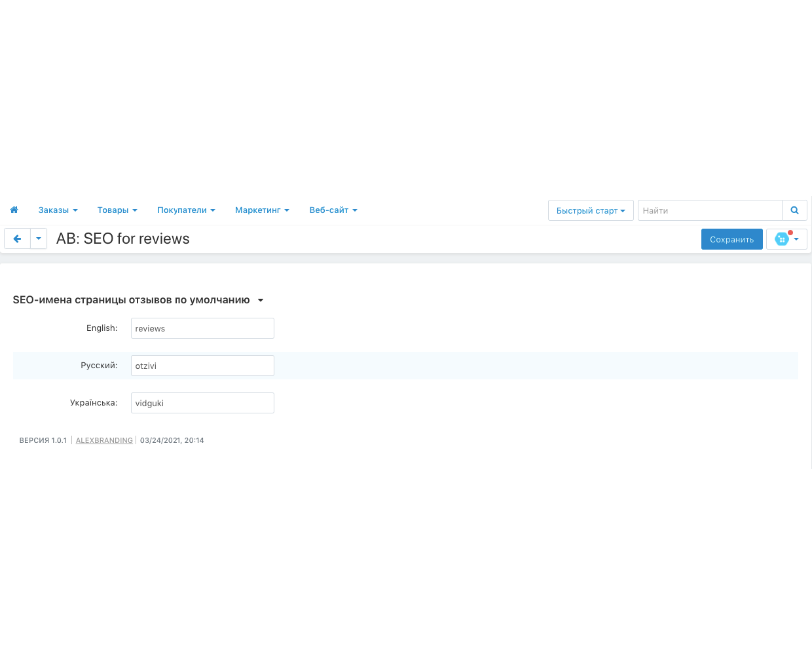The width and height of the screenshot is (812, 665).
Task: Click the Русский field containing otzivi
Action: pyautogui.click(x=202, y=366)
